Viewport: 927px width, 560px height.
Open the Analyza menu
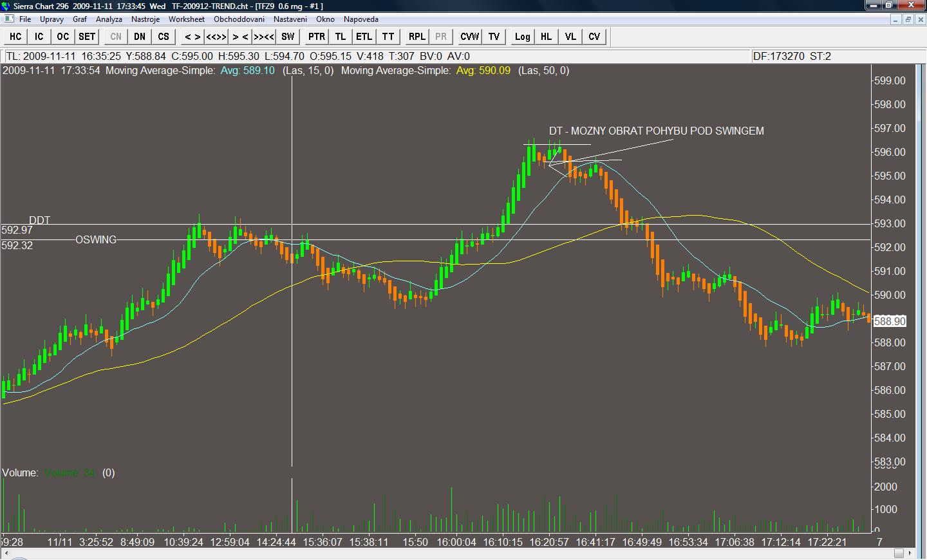(x=109, y=19)
